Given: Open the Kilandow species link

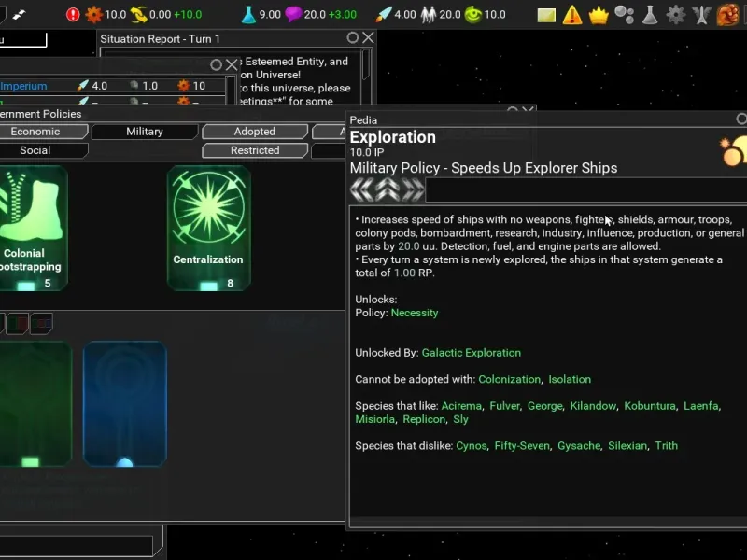Looking at the screenshot, I should coord(593,406).
